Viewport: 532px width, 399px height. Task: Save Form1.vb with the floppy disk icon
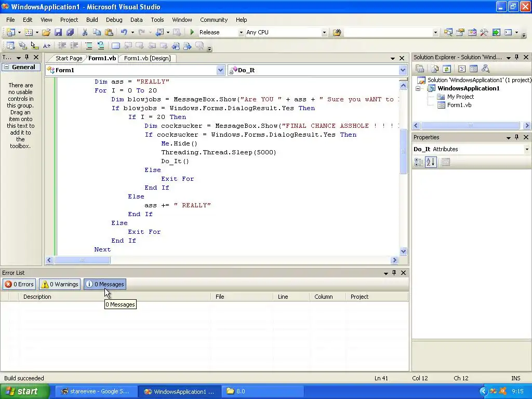tap(58, 32)
